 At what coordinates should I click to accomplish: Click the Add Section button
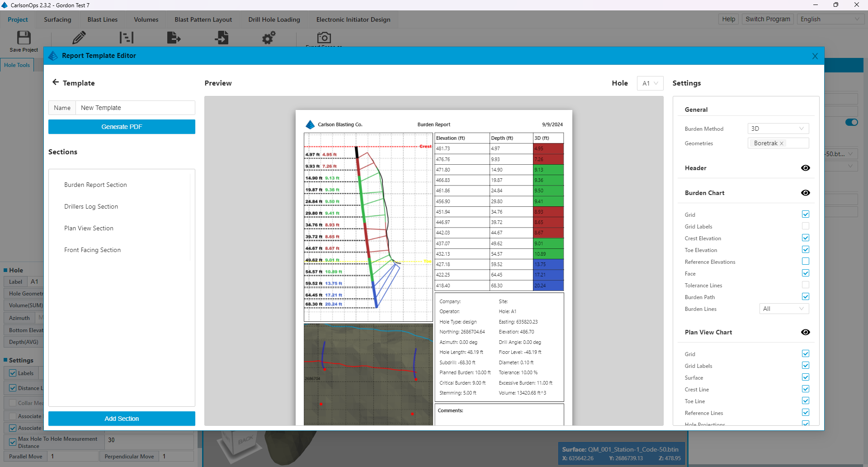pos(122,419)
